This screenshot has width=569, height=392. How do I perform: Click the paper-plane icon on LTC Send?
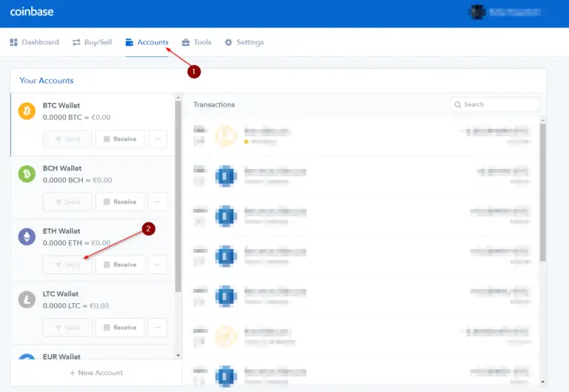point(58,328)
